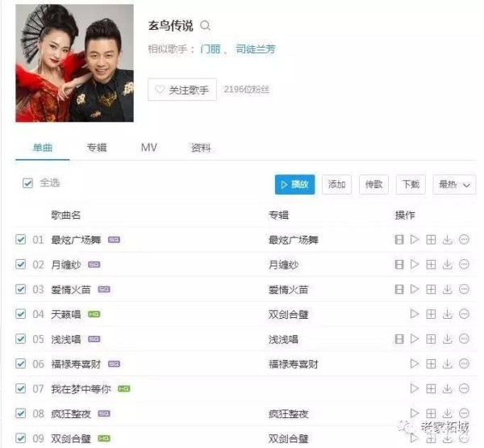Click the artist photo thumbnail
This screenshot has width=484, height=448.
(75, 63)
